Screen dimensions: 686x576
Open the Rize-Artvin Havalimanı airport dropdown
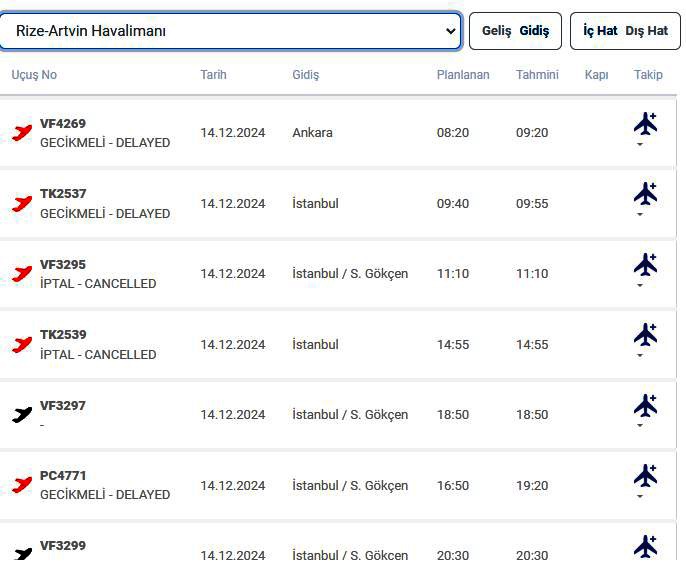click(x=231, y=31)
